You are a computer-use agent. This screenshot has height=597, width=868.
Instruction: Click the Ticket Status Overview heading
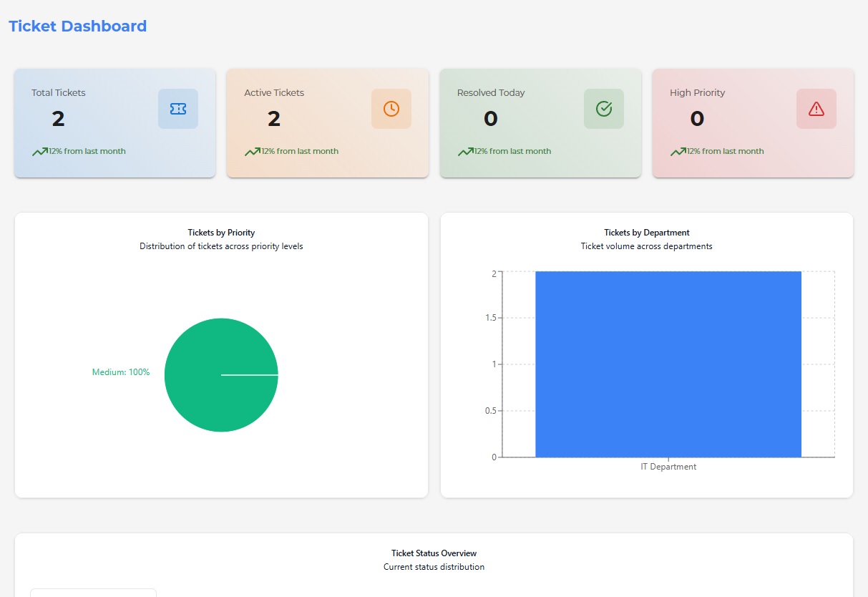click(433, 553)
